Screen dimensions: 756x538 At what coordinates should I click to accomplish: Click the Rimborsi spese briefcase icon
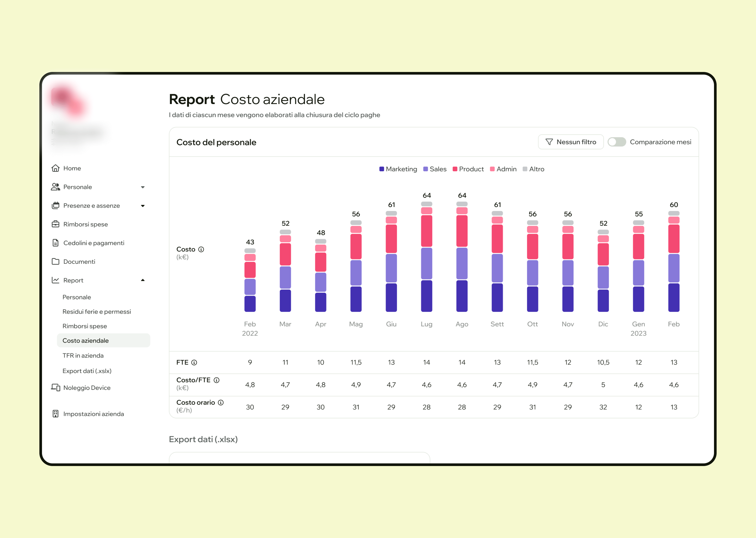[x=56, y=224]
